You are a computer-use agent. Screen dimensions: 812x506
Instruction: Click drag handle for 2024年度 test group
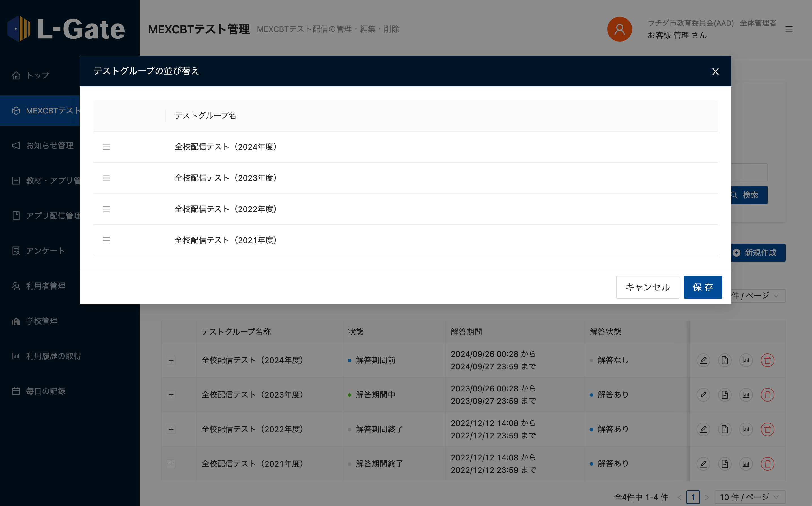[106, 147]
